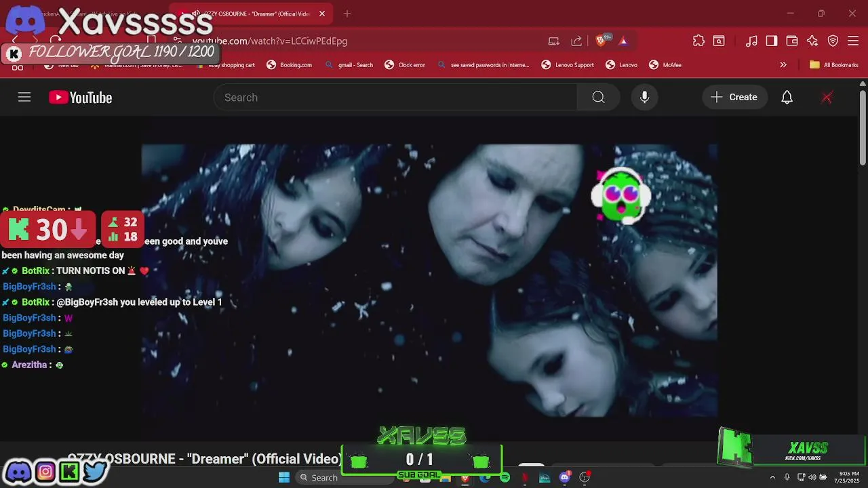The width and height of the screenshot is (868, 488).
Task: Open the saved passwords search bookmark
Action: coord(483,65)
